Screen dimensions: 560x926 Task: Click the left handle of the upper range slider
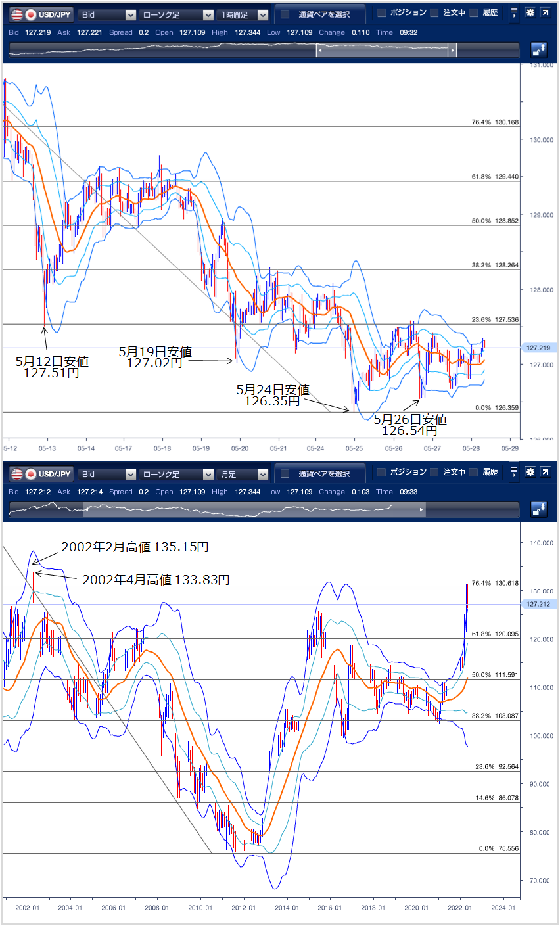320,50
